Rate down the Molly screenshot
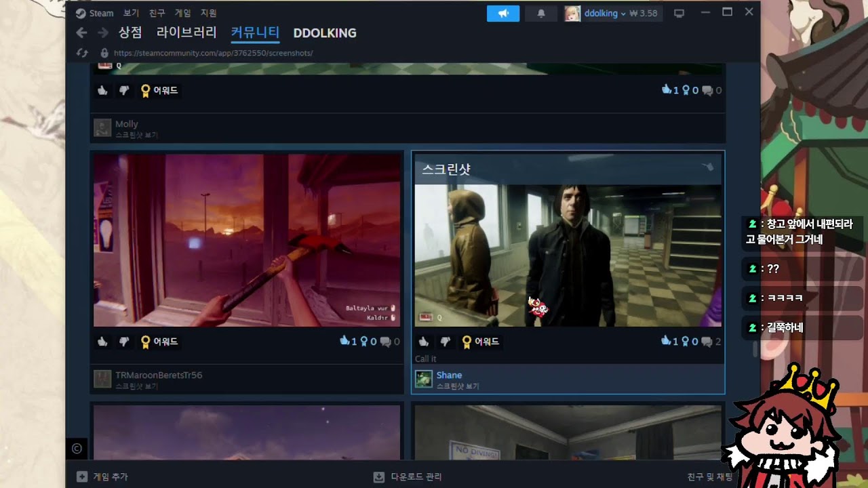Image resolution: width=868 pixels, height=488 pixels. pos(124,90)
